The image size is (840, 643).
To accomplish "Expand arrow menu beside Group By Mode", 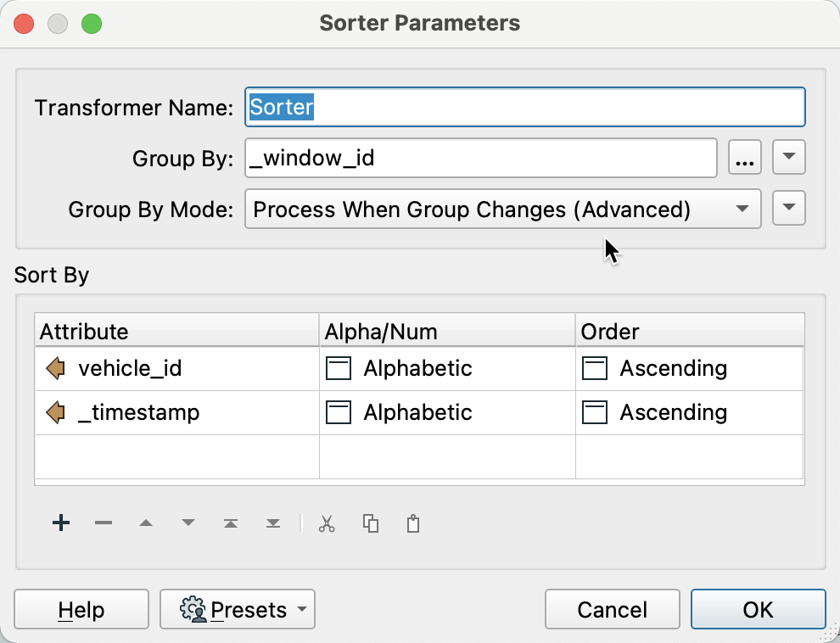I will point(789,210).
